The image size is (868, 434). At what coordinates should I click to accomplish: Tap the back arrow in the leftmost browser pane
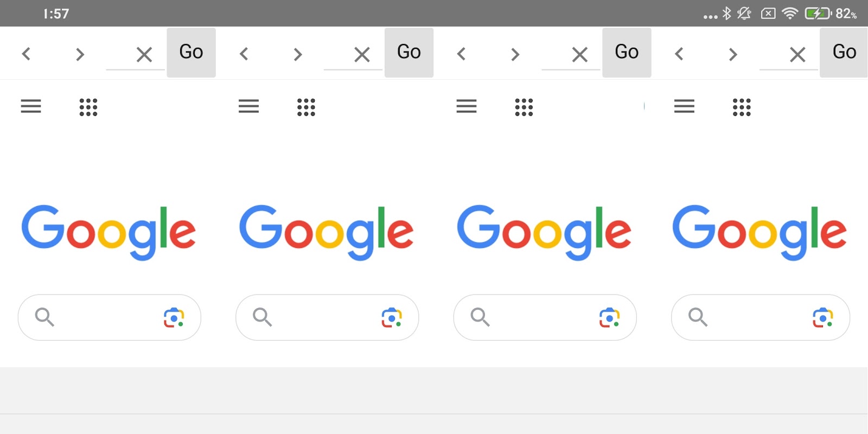click(26, 54)
